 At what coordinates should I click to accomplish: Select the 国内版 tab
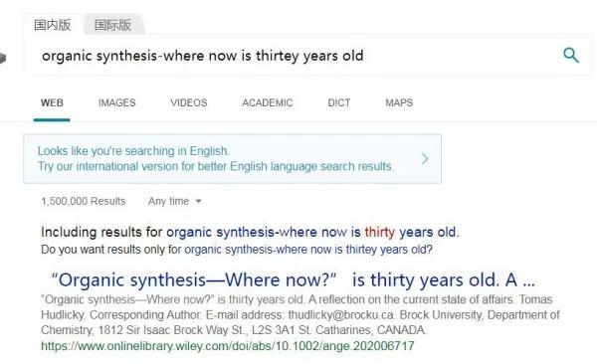(x=53, y=25)
